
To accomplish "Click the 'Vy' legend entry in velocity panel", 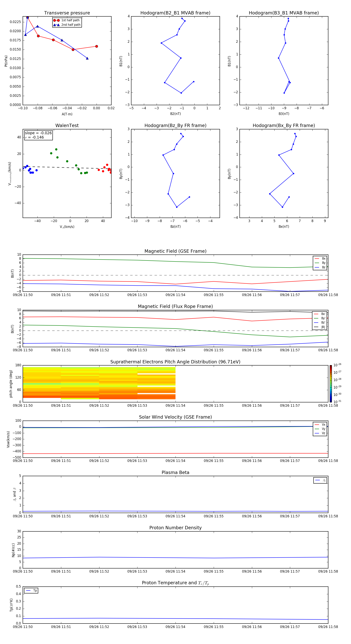I will tap(320, 429).
